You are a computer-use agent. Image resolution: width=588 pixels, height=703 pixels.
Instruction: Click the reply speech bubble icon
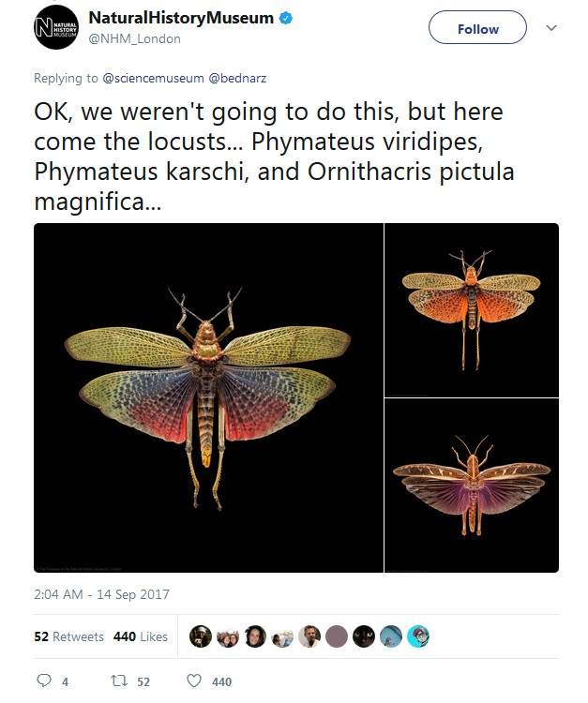[42, 681]
